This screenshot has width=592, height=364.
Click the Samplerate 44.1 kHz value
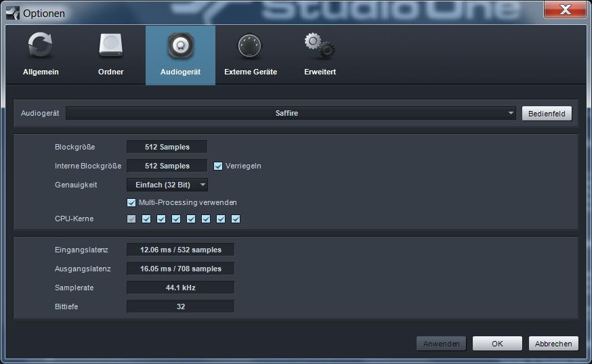[180, 288]
